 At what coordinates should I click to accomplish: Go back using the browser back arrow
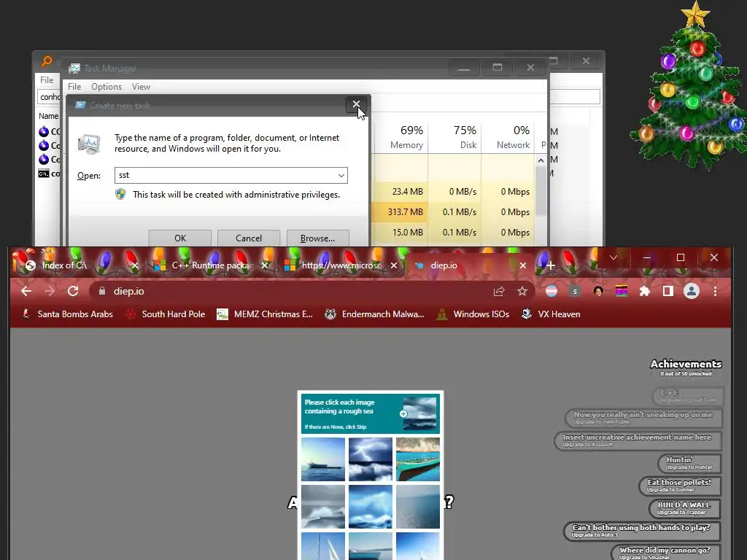coord(26,291)
